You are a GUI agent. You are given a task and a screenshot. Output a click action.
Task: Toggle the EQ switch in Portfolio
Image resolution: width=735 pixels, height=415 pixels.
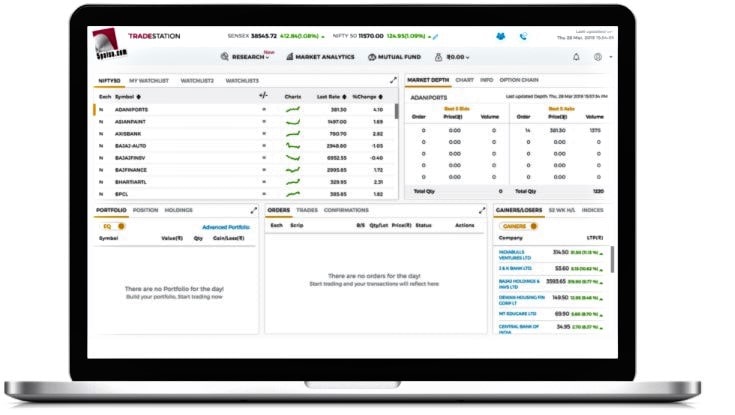[108, 226]
